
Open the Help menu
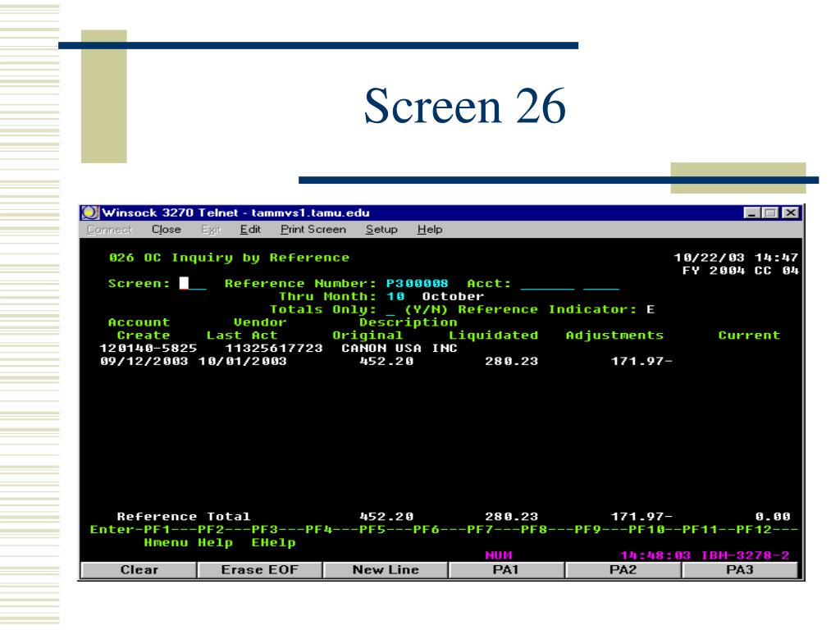(x=430, y=230)
